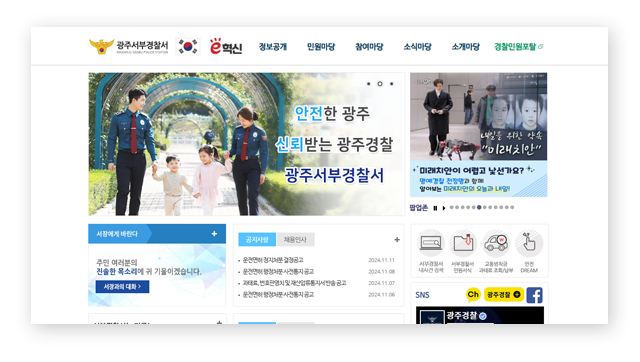Click the 서부경찰서 내사건 검색 laptop icon

(431, 244)
